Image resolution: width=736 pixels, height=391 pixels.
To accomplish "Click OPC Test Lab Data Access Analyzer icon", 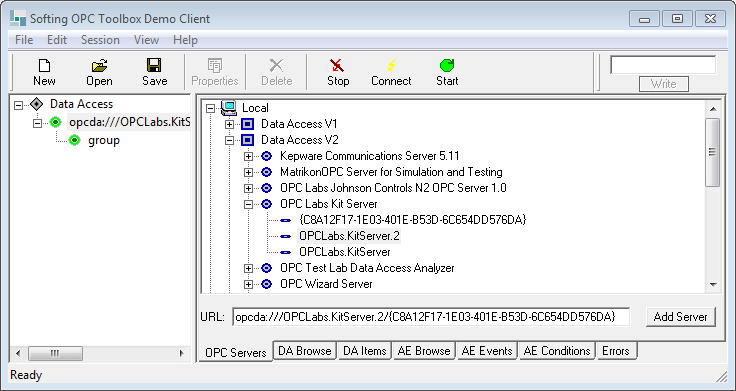I will pyautogui.click(x=267, y=268).
